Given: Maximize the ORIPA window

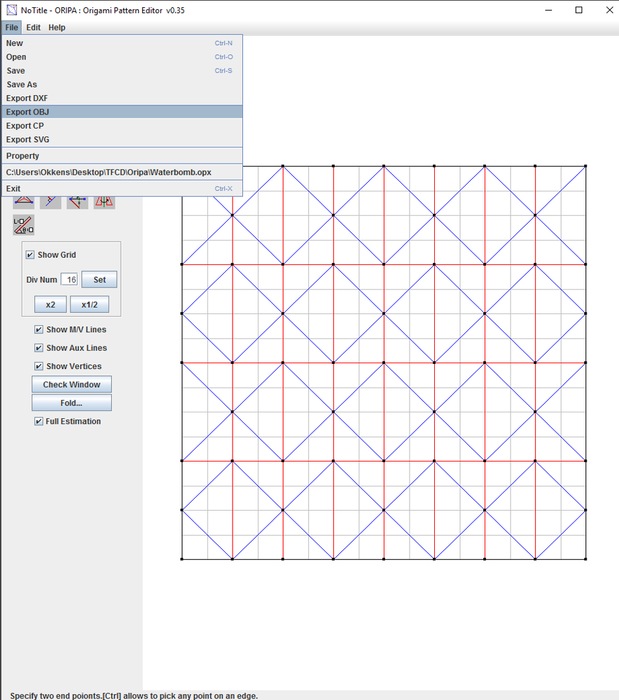Looking at the screenshot, I should coord(579,10).
